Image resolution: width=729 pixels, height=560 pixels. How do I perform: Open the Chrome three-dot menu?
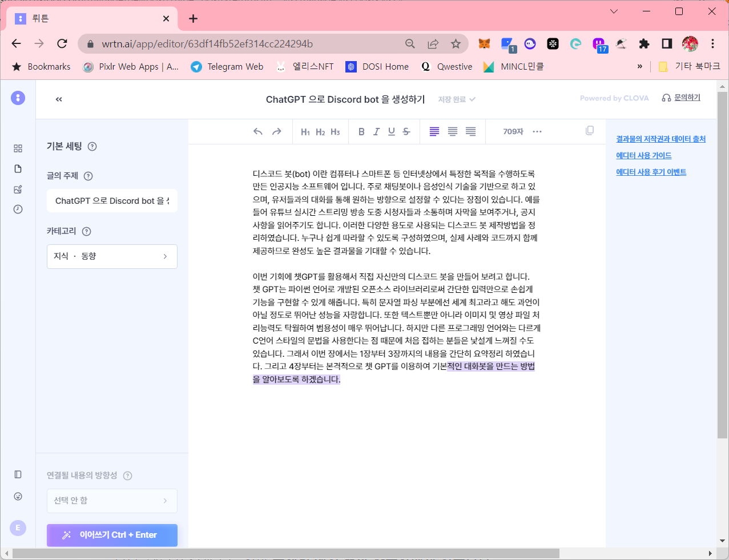point(712,44)
